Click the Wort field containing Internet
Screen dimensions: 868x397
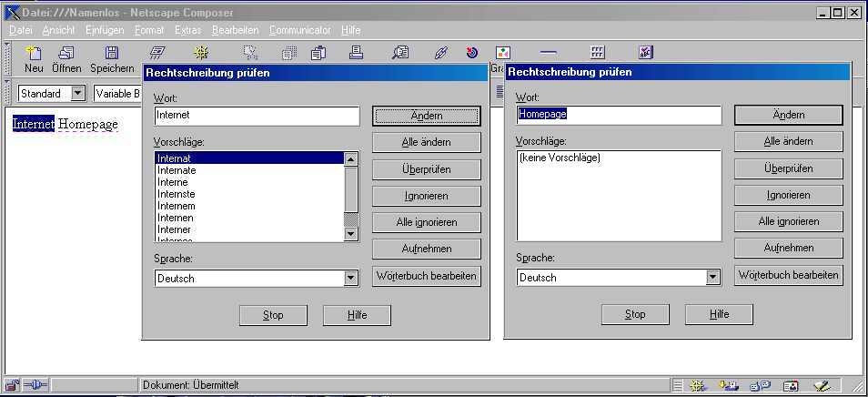point(257,116)
